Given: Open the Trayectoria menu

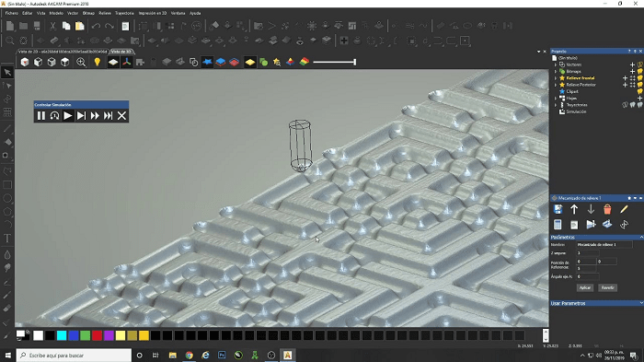Looking at the screenshot, I should pos(124,13).
